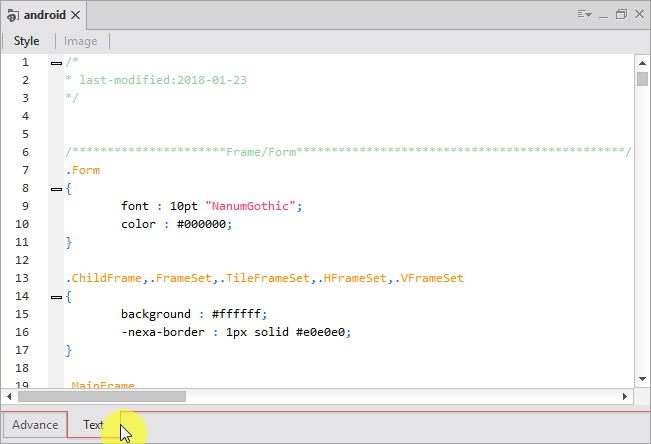Click the android file icon in tab
Image resolution: width=651 pixels, height=444 pixels.
[12, 16]
